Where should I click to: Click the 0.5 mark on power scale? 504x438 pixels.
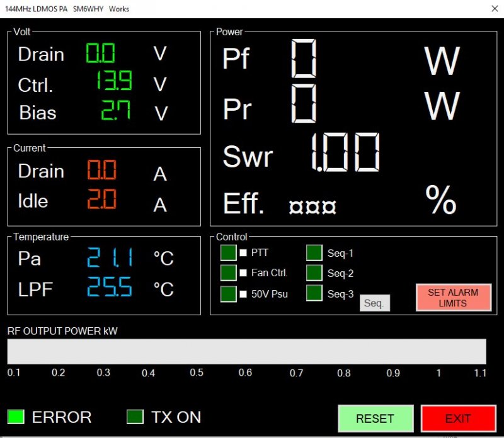(197, 373)
